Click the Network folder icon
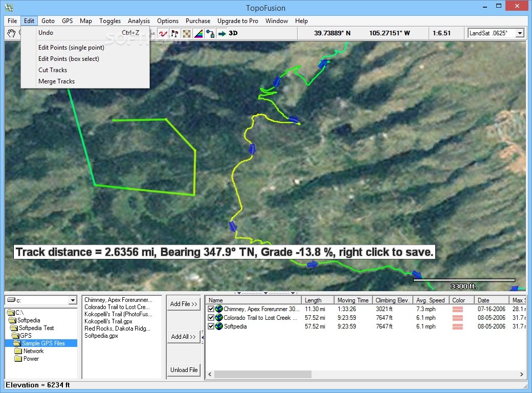532x393 pixels. [x=18, y=351]
